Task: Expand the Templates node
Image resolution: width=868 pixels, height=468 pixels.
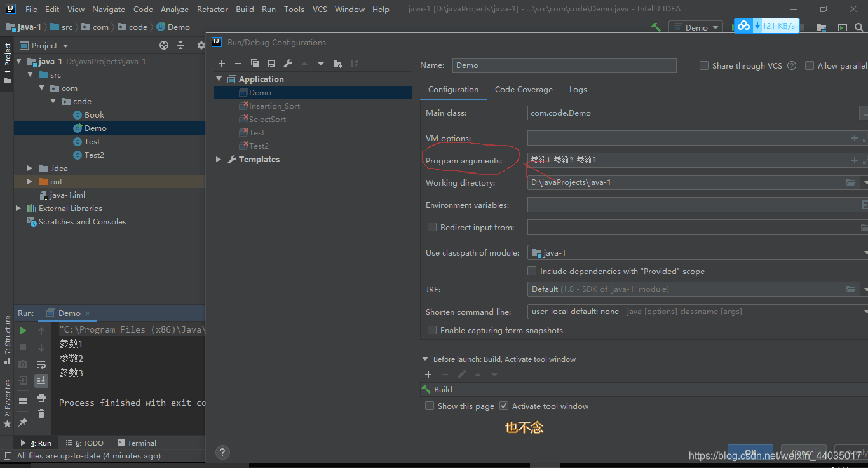Action: click(x=219, y=159)
